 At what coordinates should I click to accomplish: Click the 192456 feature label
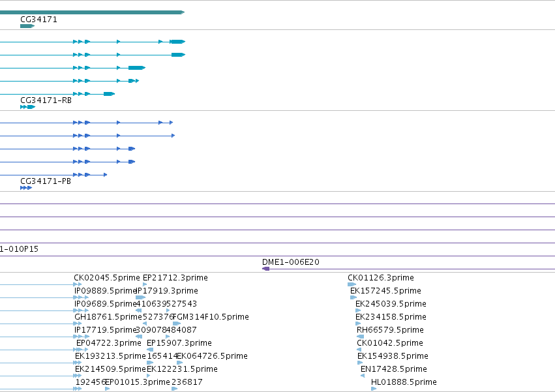coord(91,382)
